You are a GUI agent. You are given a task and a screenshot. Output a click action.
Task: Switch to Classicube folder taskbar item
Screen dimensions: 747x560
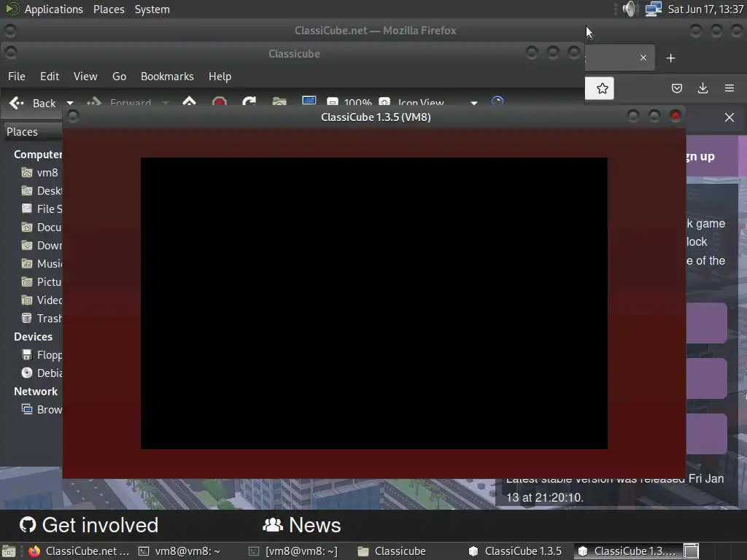(392, 551)
